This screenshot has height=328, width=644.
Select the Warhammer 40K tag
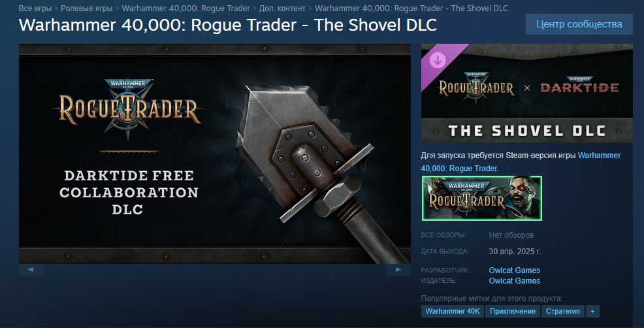(x=453, y=311)
